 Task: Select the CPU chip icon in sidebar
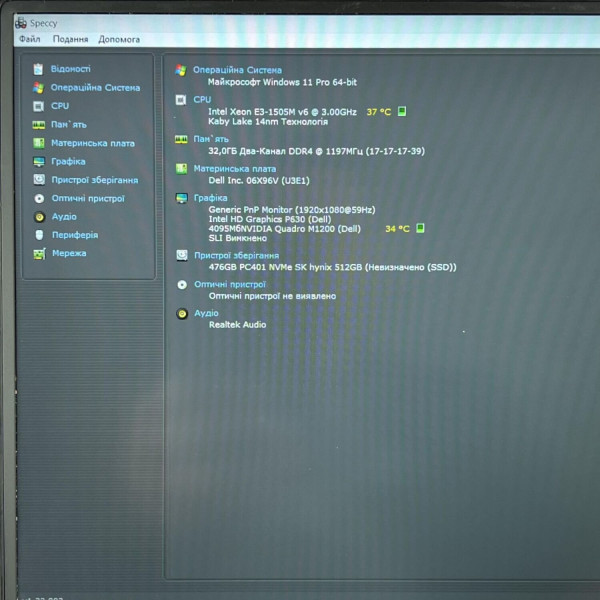[x=38, y=106]
